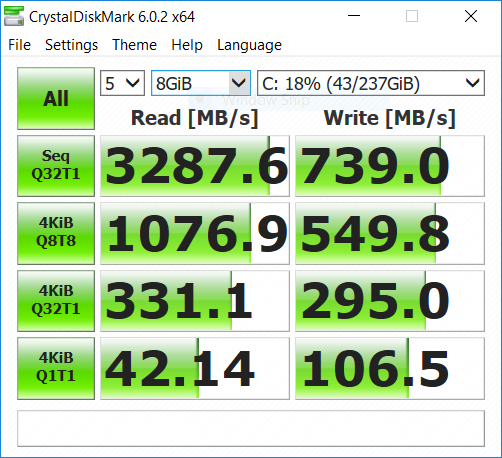Start the 4KiB Q32T1 test
Viewport: 502px width, 458px height.
pos(56,301)
